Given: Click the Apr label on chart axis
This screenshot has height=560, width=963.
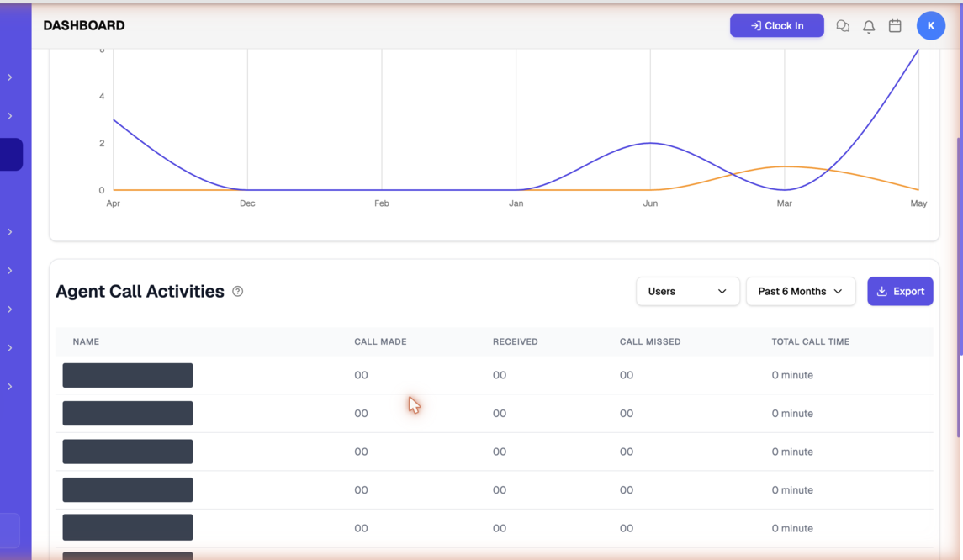Looking at the screenshot, I should click(113, 203).
